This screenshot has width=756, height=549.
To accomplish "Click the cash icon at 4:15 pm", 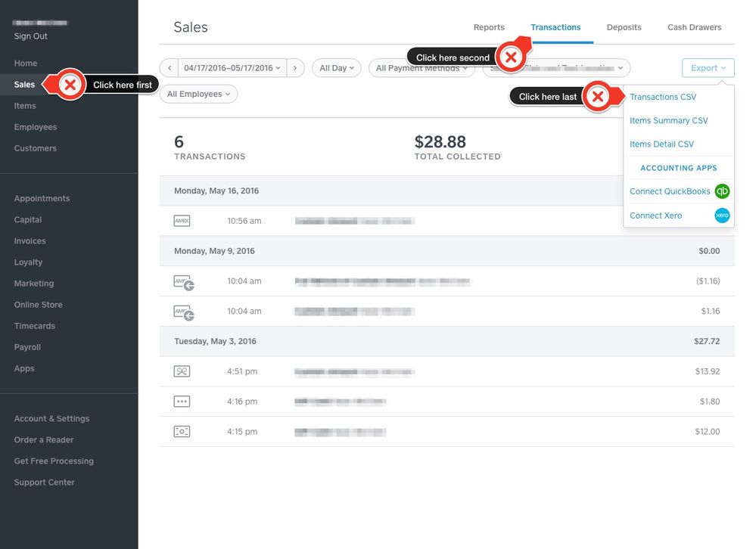I will 182,432.
